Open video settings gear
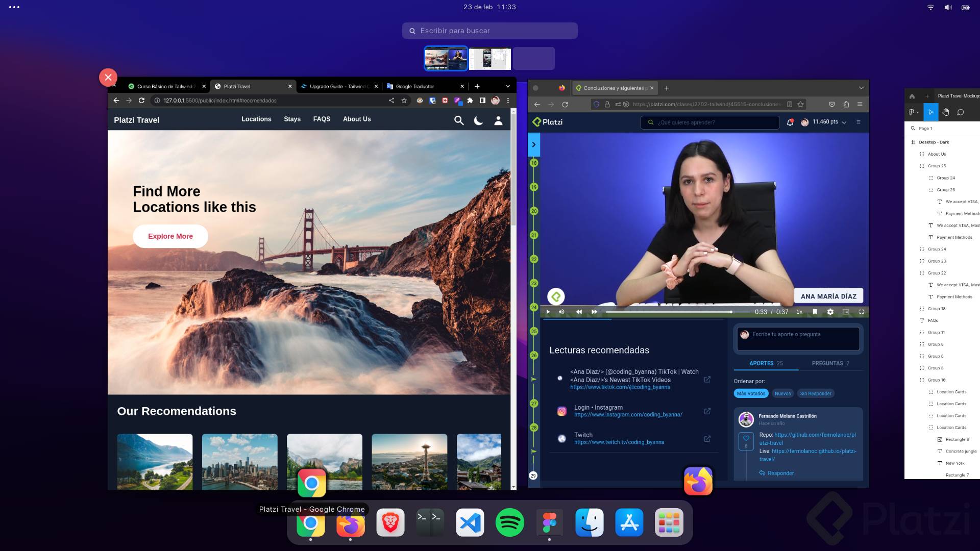Viewport: 980px width, 551px height. click(830, 312)
